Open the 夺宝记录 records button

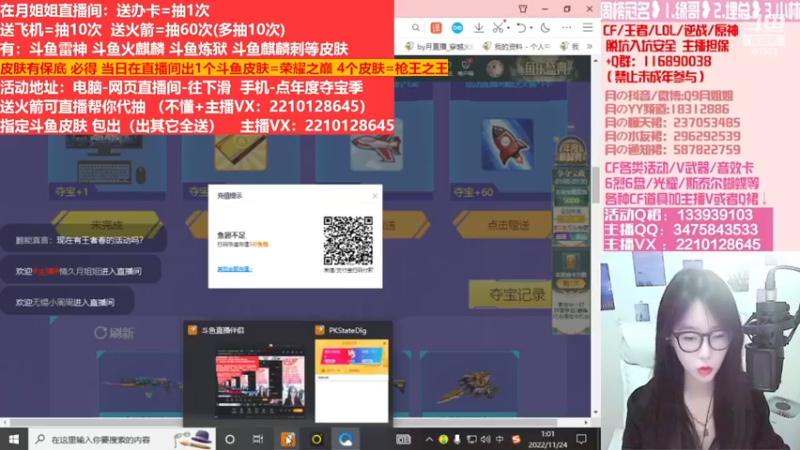(x=510, y=294)
